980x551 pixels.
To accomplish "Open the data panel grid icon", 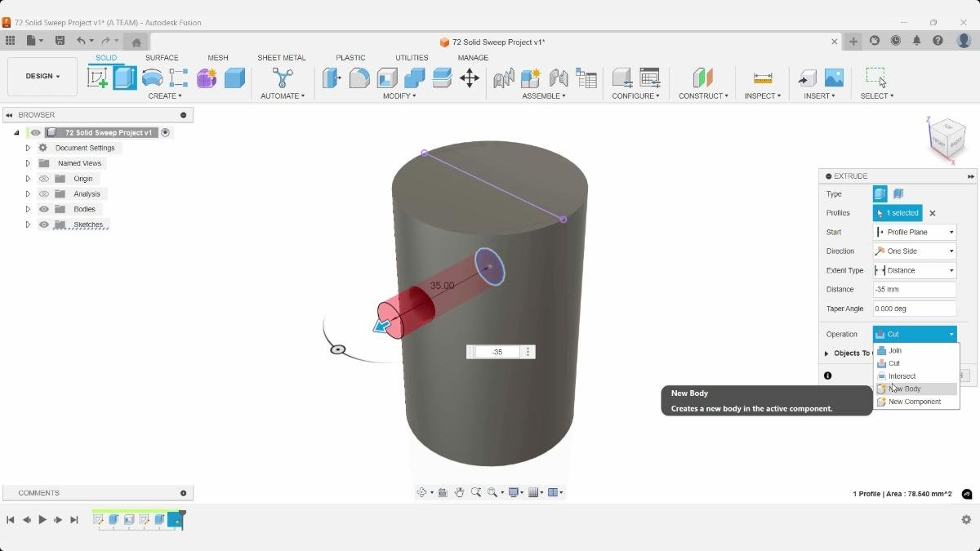I will [10, 41].
